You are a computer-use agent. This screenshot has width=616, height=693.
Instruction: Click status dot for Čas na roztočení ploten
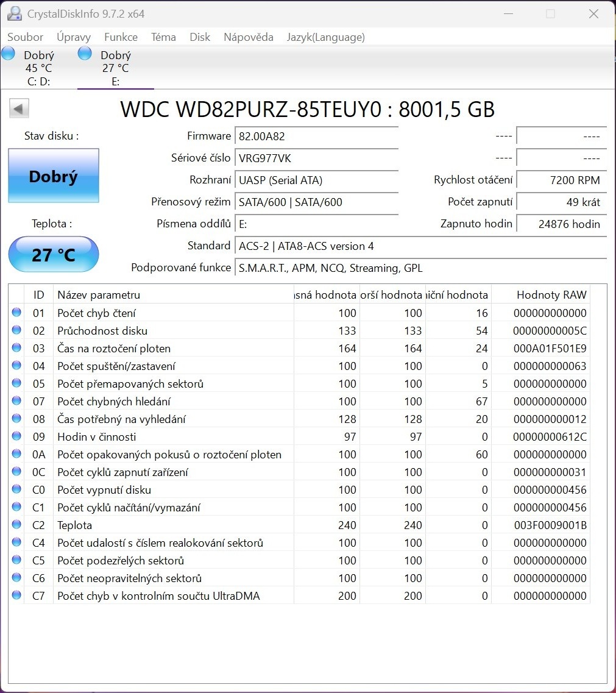[16, 347]
